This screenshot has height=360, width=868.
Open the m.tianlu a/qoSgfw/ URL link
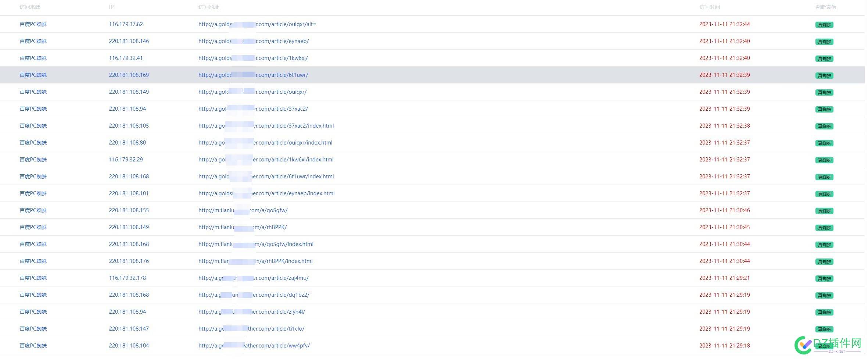click(x=243, y=210)
